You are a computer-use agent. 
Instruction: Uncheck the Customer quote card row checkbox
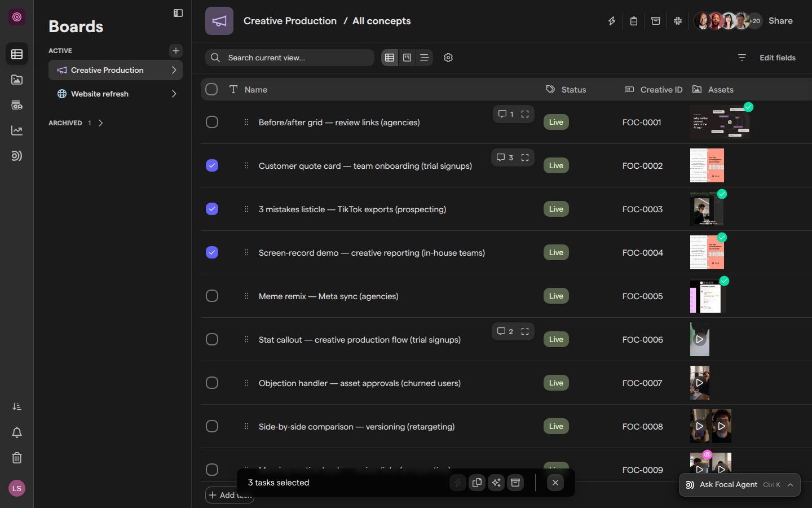(x=212, y=165)
